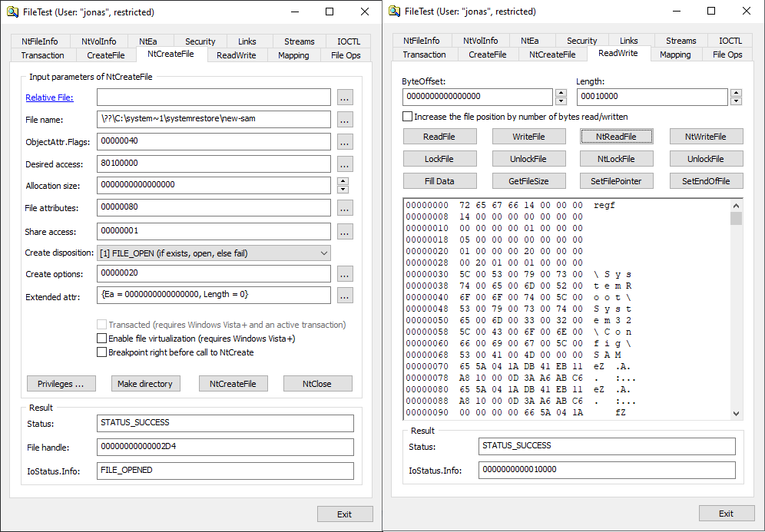Click the Desired access input field
This screenshot has height=532, width=765.
click(214, 164)
